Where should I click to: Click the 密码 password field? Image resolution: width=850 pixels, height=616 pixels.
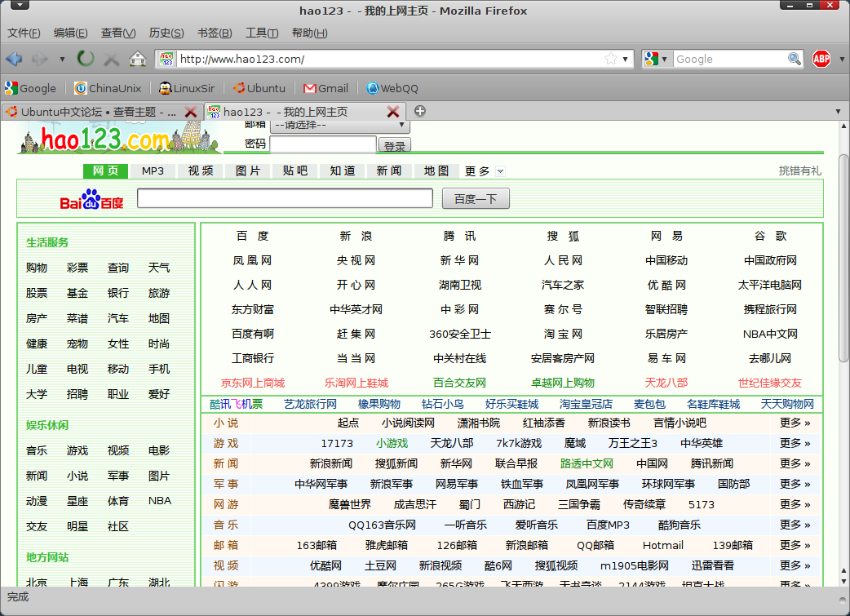(x=323, y=144)
